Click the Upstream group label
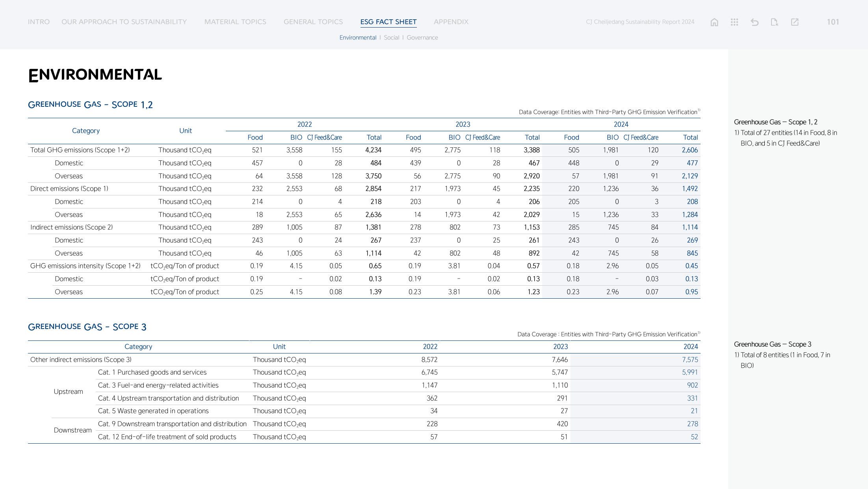The height and width of the screenshot is (489, 868). coord(68,392)
